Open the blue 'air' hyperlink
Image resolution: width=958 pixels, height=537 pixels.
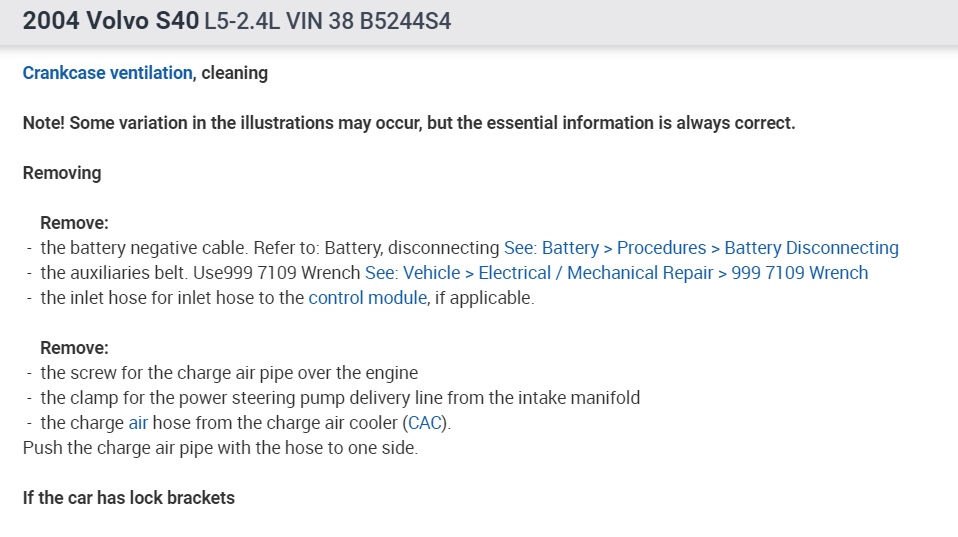[138, 423]
